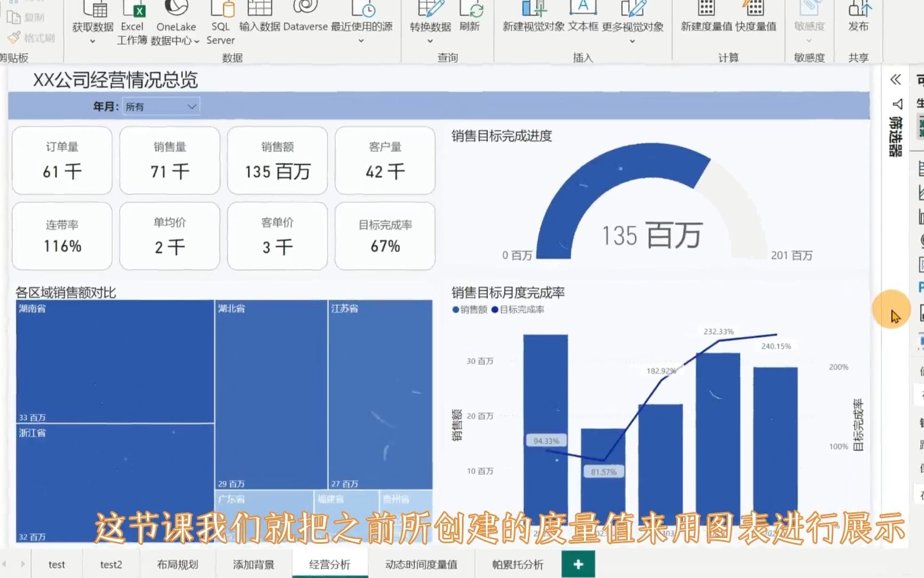Go to next page tabs arrow
The height and width of the screenshot is (578, 924).
(x=22, y=564)
